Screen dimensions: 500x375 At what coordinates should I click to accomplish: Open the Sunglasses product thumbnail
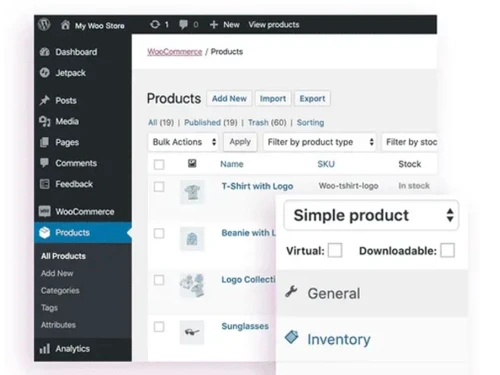coord(192,332)
